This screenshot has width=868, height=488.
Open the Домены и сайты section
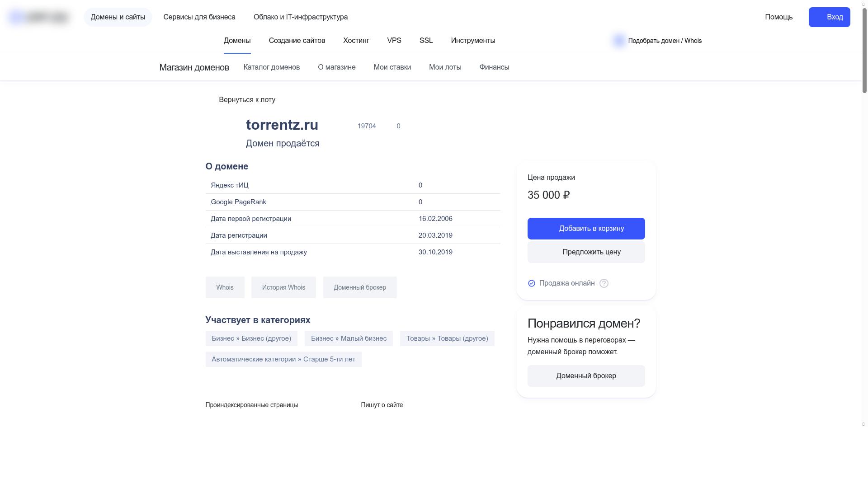pyautogui.click(x=118, y=17)
